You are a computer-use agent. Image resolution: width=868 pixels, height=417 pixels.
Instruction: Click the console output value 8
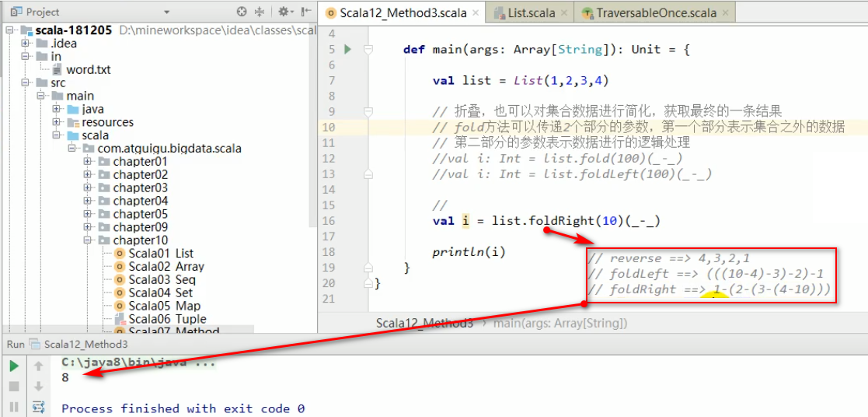[x=66, y=377]
